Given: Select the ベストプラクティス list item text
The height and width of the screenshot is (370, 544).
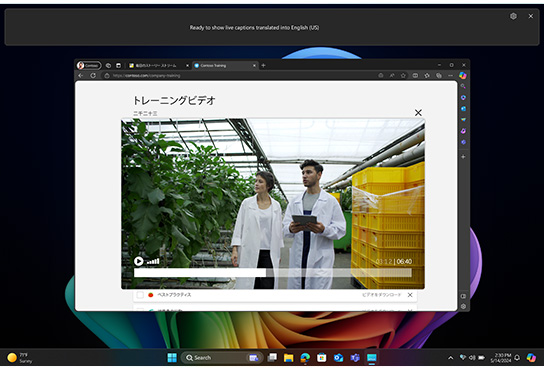Looking at the screenshot, I should click(174, 295).
